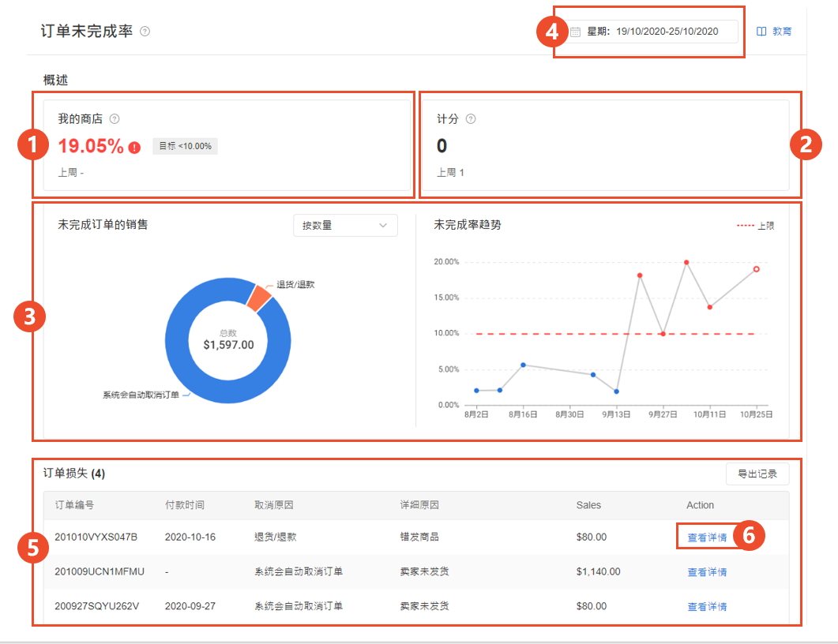Click Action column header

[x=700, y=505]
